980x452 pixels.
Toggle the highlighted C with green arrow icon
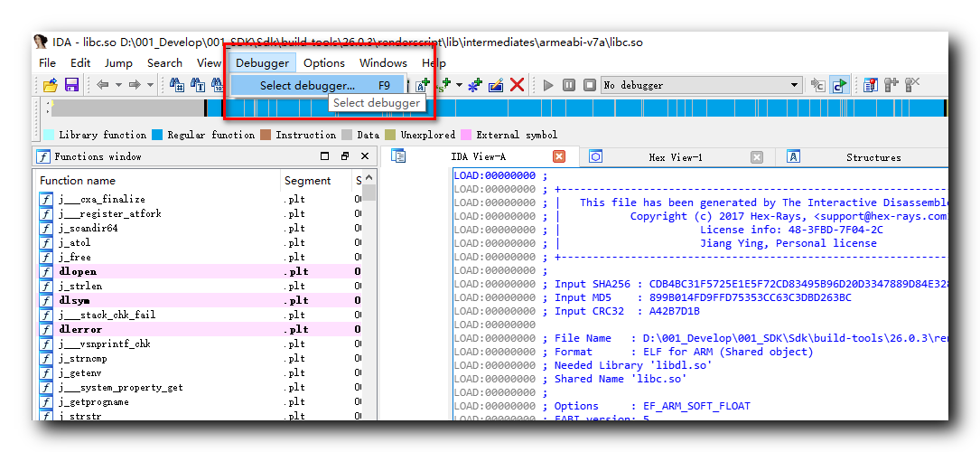[839, 85]
